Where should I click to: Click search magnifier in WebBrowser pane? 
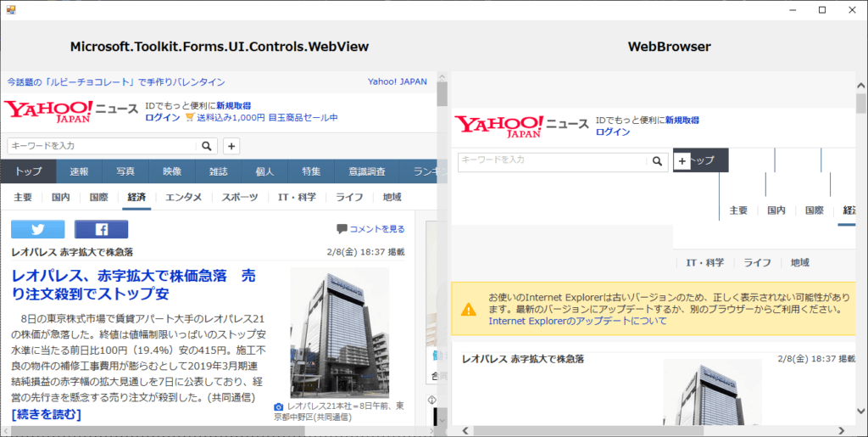[657, 160]
